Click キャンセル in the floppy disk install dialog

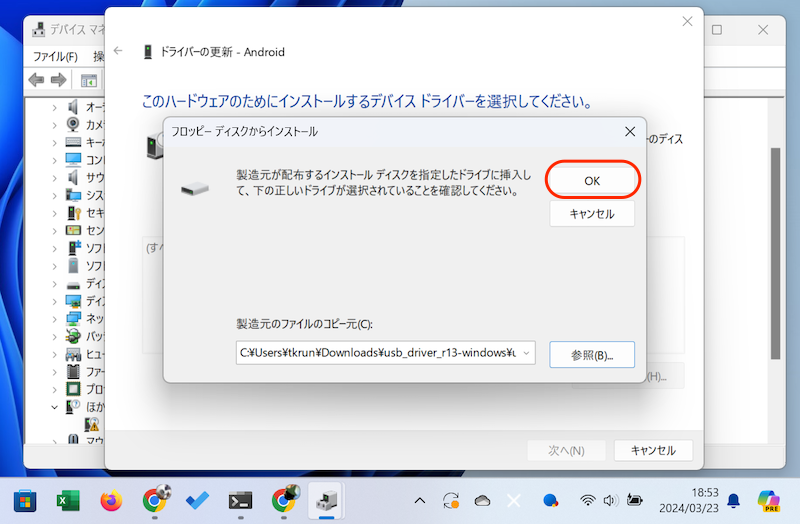click(592, 213)
